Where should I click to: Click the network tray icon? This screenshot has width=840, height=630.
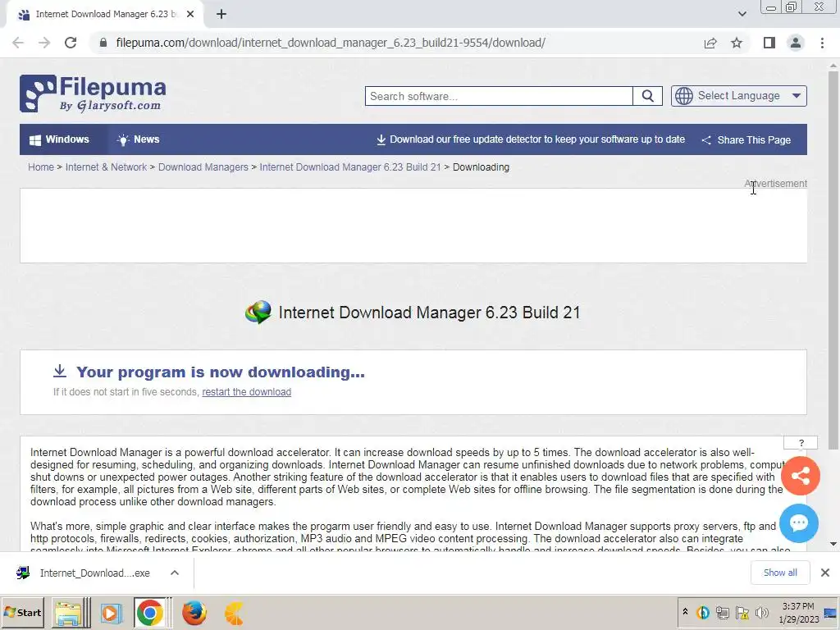[x=722, y=613]
